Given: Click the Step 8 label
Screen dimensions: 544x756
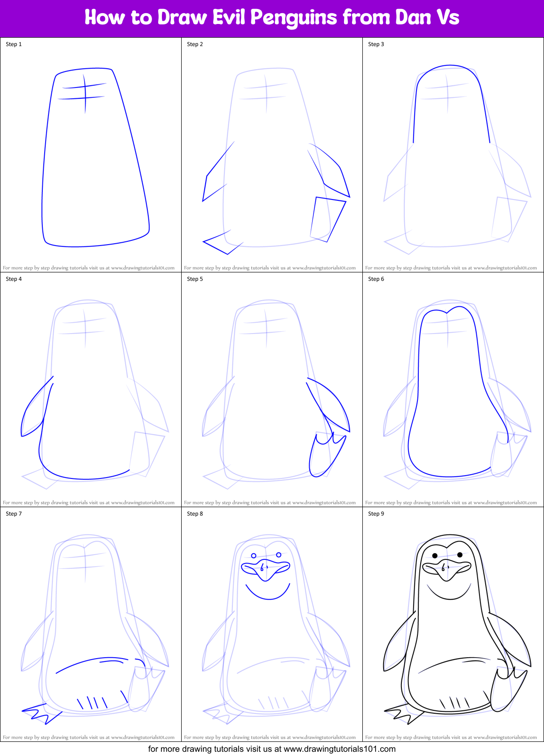Looking at the screenshot, I should [x=195, y=514].
